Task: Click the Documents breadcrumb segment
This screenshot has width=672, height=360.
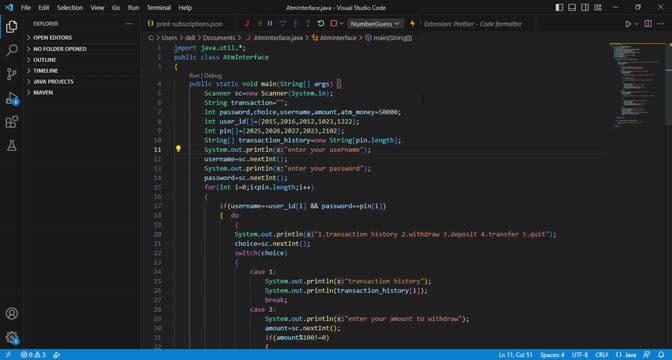Action: (219, 38)
